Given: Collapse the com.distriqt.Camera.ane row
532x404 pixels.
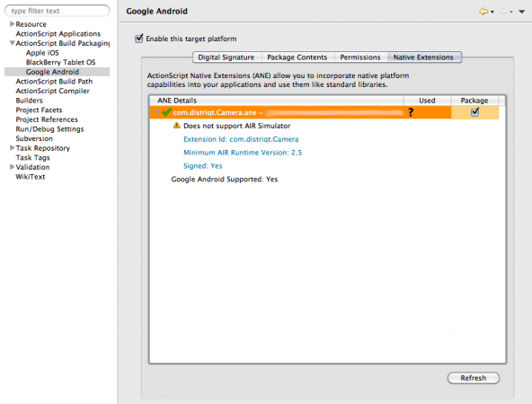Looking at the screenshot, I should [158, 112].
